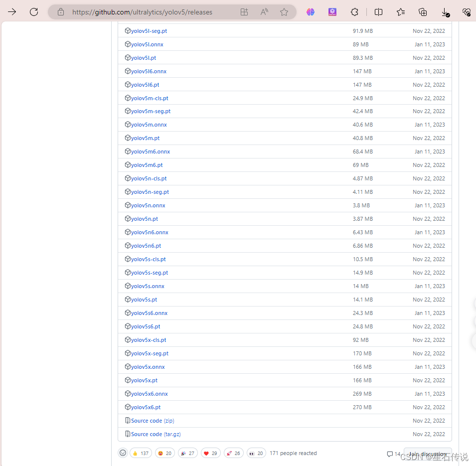Reload the page with refresh icon
The width and height of the screenshot is (476, 466).
pyautogui.click(x=34, y=12)
